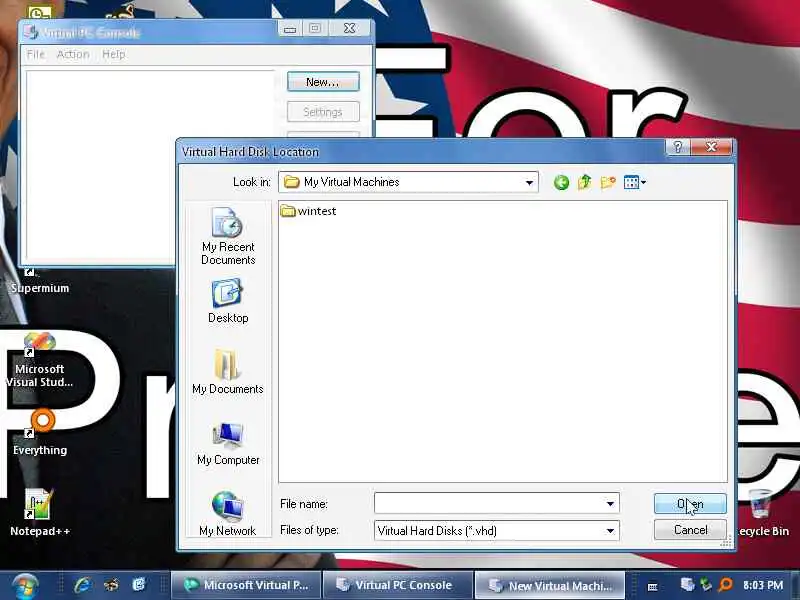Screen dimensions: 800x600
Task: Open My Computer in places bar
Action: click(x=228, y=443)
